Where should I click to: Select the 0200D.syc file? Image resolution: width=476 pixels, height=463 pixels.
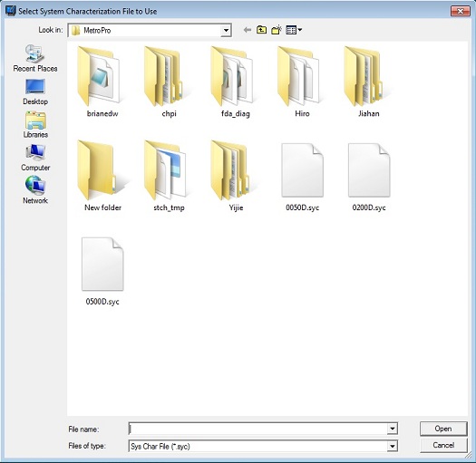point(369,178)
